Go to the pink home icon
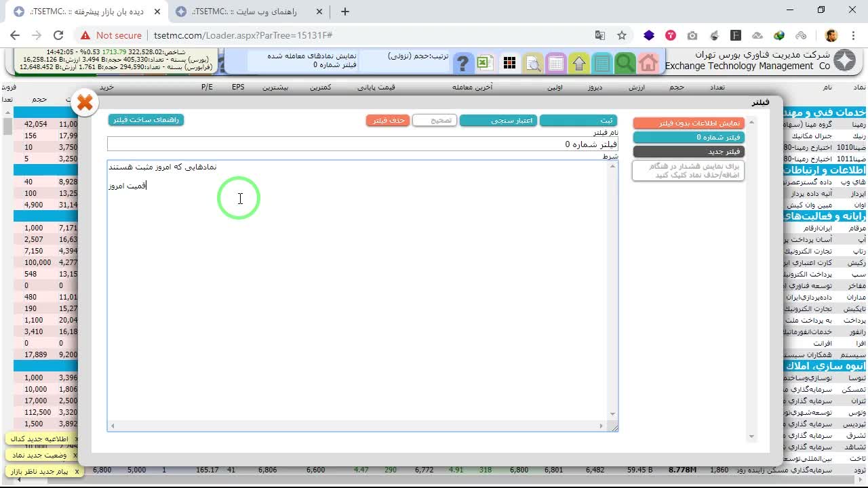Image resolution: width=868 pixels, height=488 pixels. tap(648, 64)
